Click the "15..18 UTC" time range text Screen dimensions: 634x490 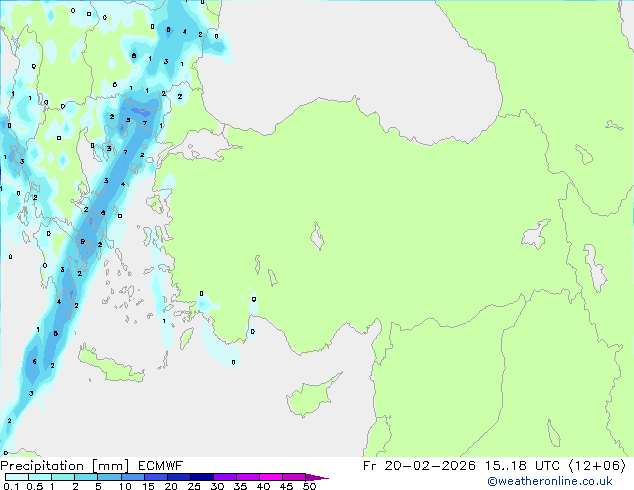coord(522,466)
